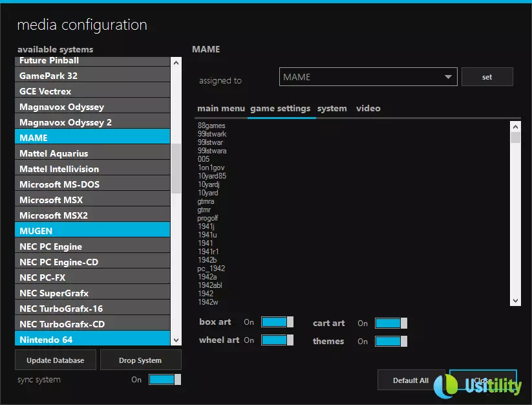Screen dimensions: 532x405
Task: Switch to the main menu tab
Action: coord(221,109)
